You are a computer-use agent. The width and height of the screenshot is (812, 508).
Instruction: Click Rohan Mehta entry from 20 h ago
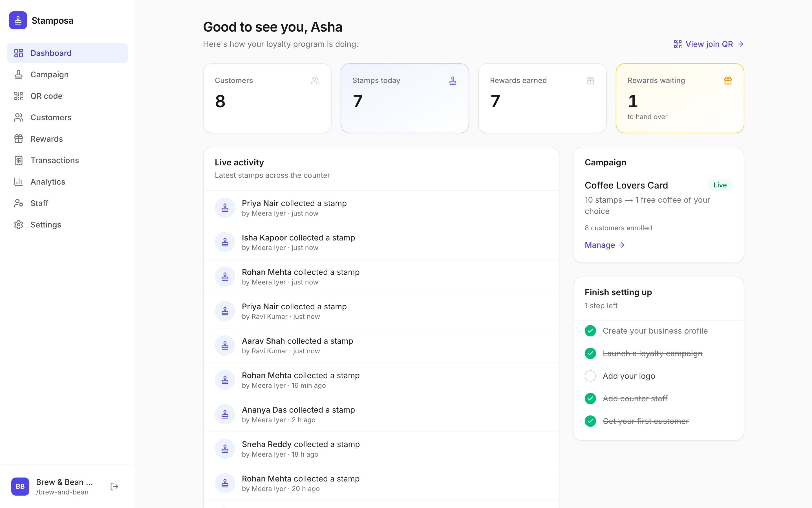click(381, 483)
